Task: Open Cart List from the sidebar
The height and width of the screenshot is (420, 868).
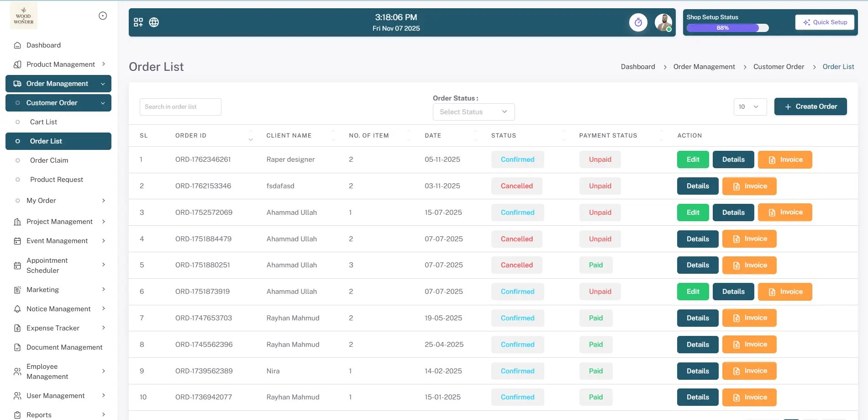Action: point(43,122)
